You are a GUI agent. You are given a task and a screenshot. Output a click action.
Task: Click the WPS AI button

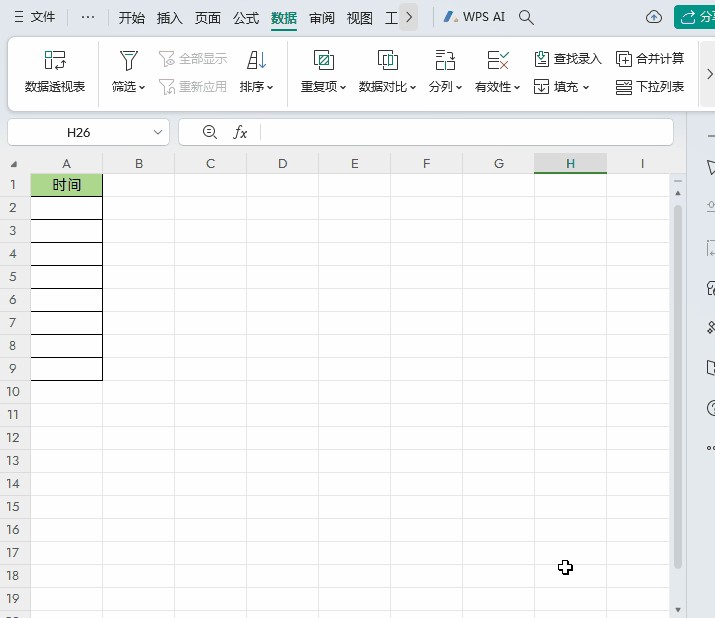[475, 17]
